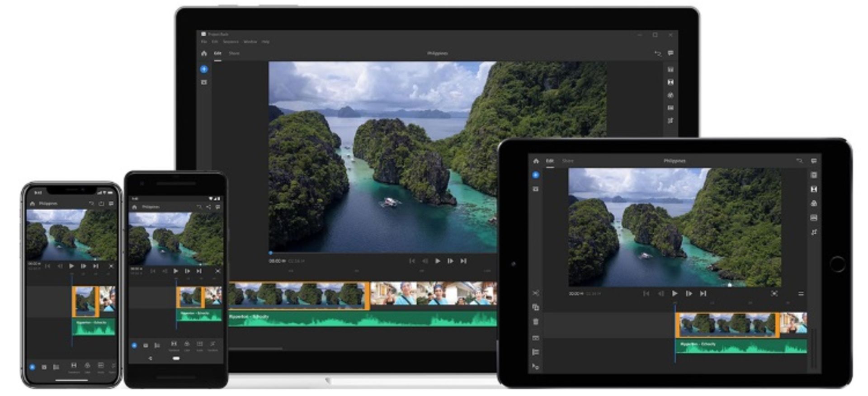Viewport: 868px width, 396px height.
Task: Tap the Home icon on the iPhone
Action: [x=32, y=203]
